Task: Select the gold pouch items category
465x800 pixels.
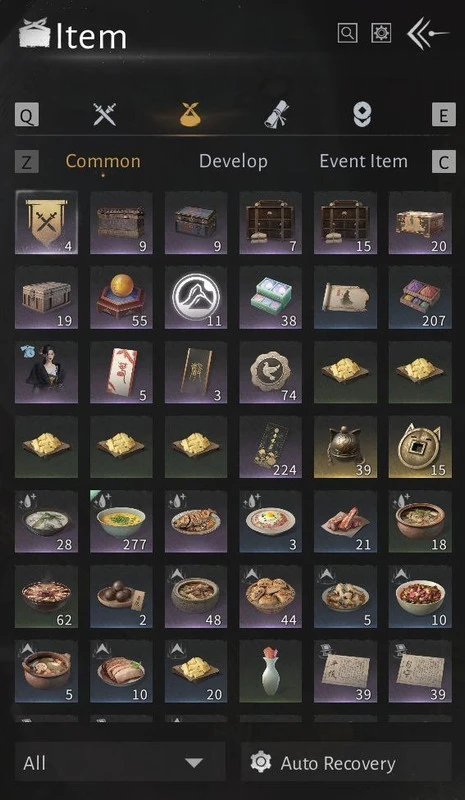Action: point(190,114)
